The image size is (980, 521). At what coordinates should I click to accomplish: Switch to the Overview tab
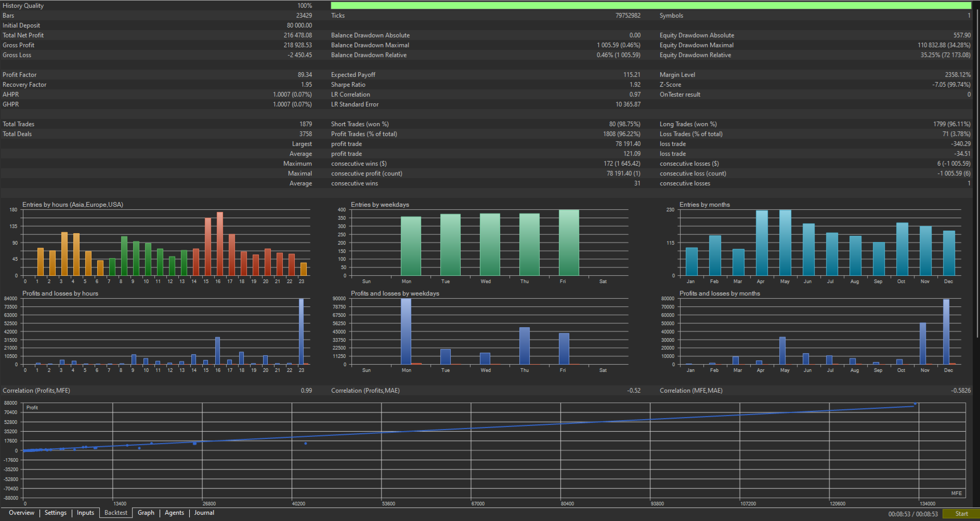21,513
